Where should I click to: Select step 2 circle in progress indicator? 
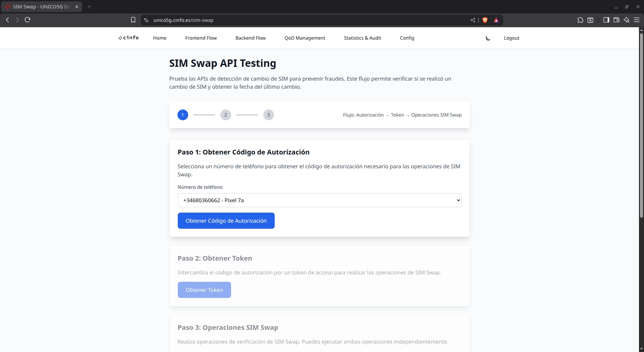[225, 115]
